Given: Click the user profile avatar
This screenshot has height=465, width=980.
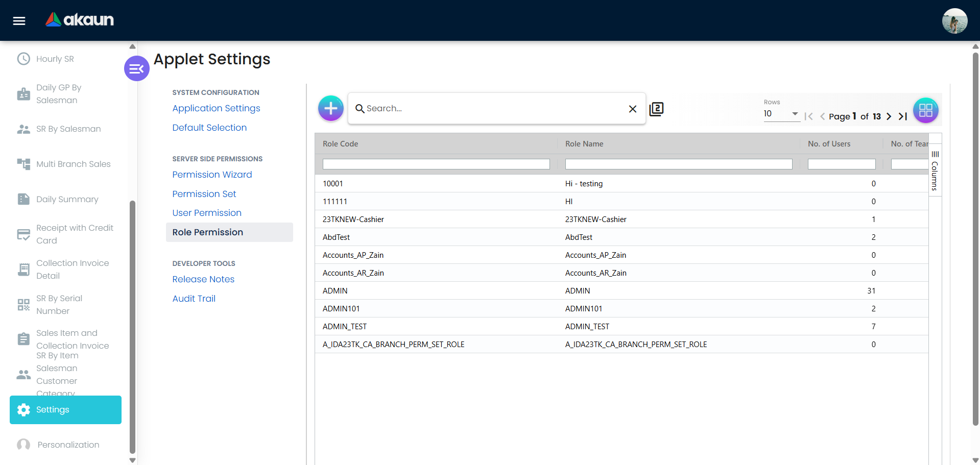Looking at the screenshot, I should [x=954, y=21].
